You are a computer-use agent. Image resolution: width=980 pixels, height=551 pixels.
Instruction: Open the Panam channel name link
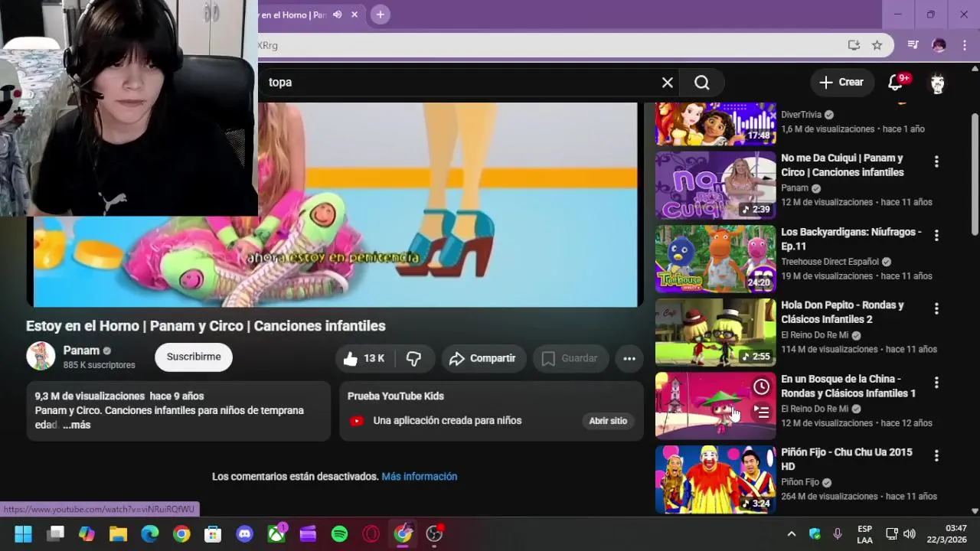[81, 350]
